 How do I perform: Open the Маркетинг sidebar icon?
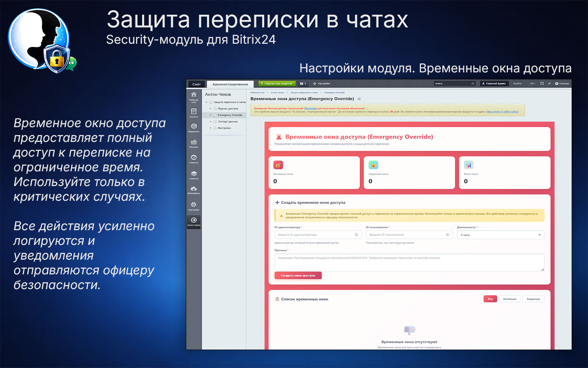[194, 126]
